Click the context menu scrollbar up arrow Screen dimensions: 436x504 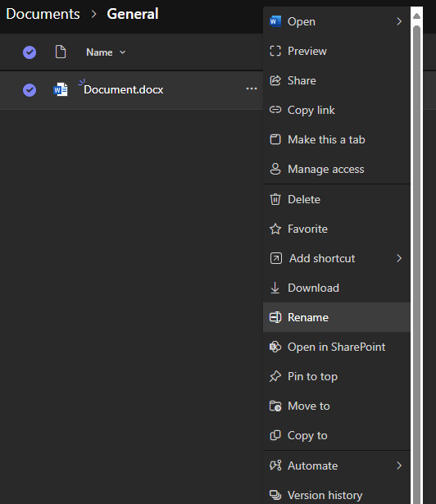416,16
